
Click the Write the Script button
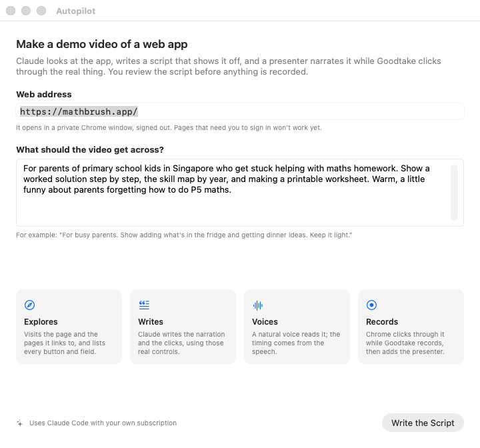pyautogui.click(x=423, y=423)
